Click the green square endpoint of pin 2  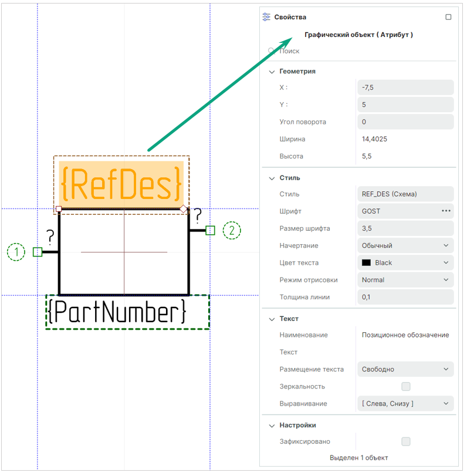point(211,230)
